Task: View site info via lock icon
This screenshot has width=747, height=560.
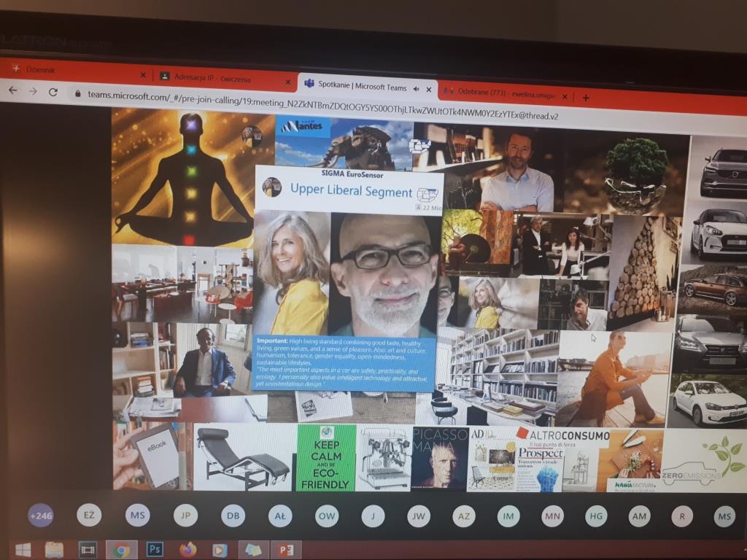Action: point(77,94)
